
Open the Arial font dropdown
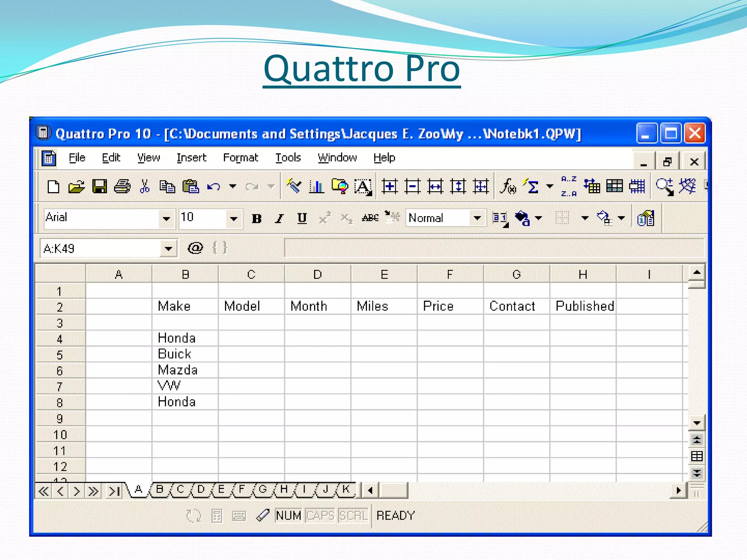click(166, 219)
